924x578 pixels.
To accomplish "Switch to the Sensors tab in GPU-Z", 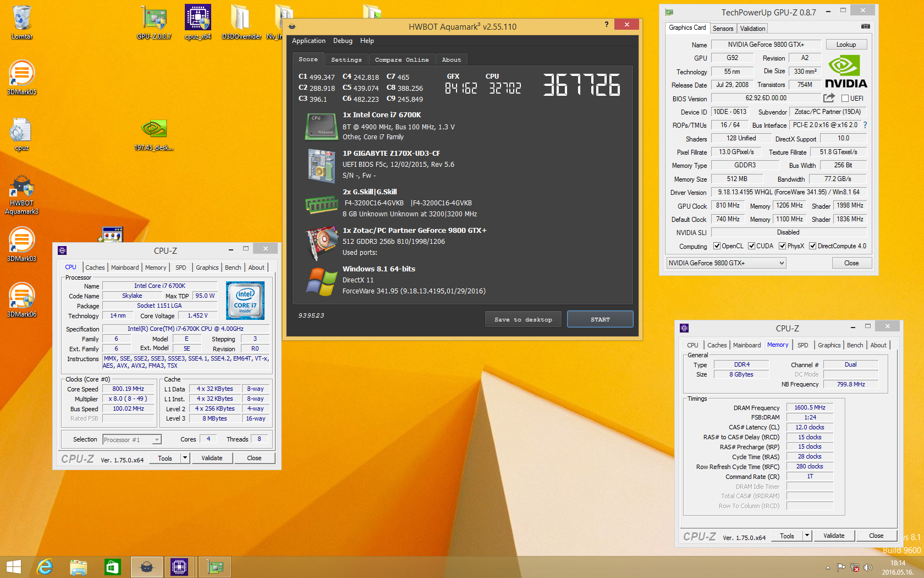I will [x=723, y=29].
